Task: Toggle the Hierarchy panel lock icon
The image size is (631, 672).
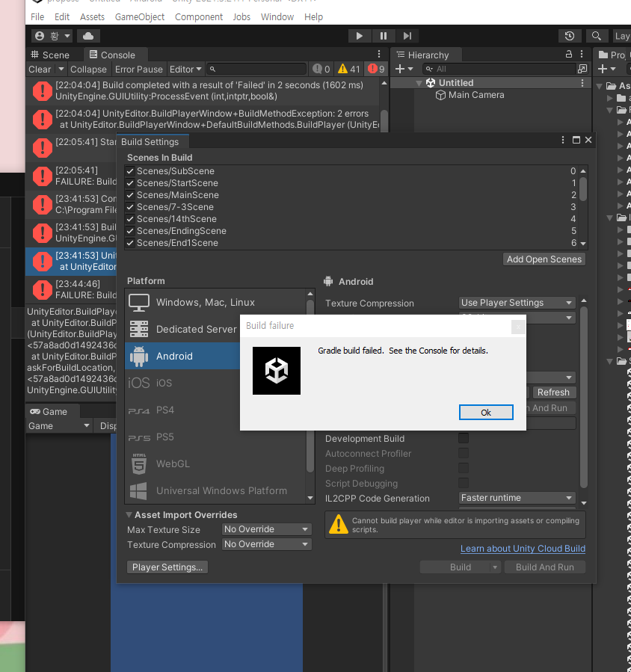Action: click(569, 54)
